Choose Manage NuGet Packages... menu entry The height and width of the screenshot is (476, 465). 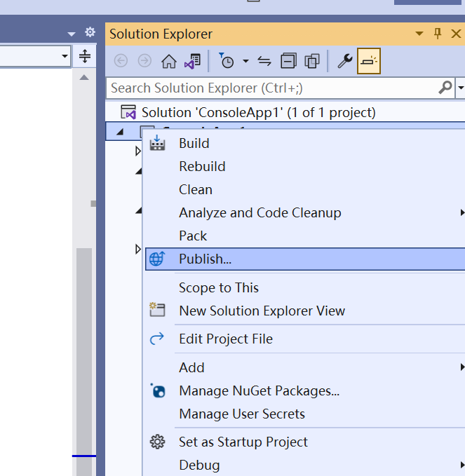259,390
